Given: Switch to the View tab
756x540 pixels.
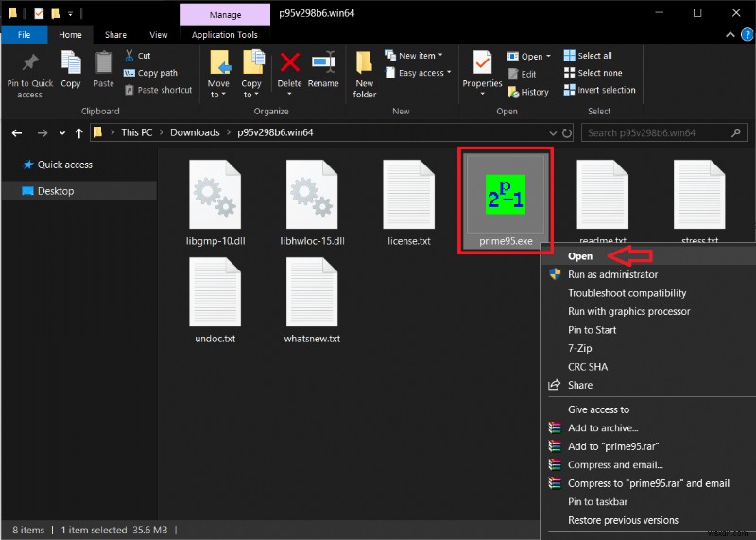Looking at the screenshot, I should (159, 35).
